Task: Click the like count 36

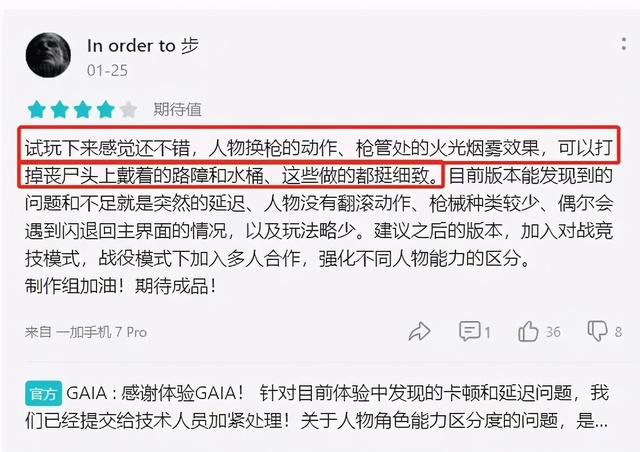Action: (x=553, y=332)
